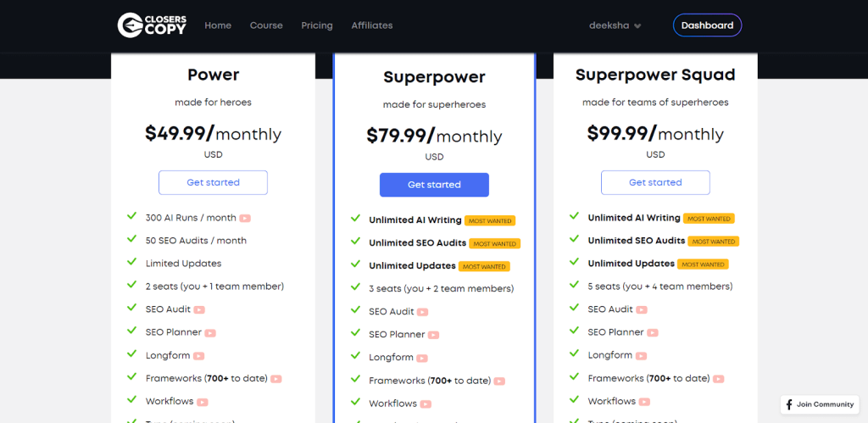Open SEO Planner video icon in Power plan
The width and height of the screenshot is (868, 423).
(210, 333)
